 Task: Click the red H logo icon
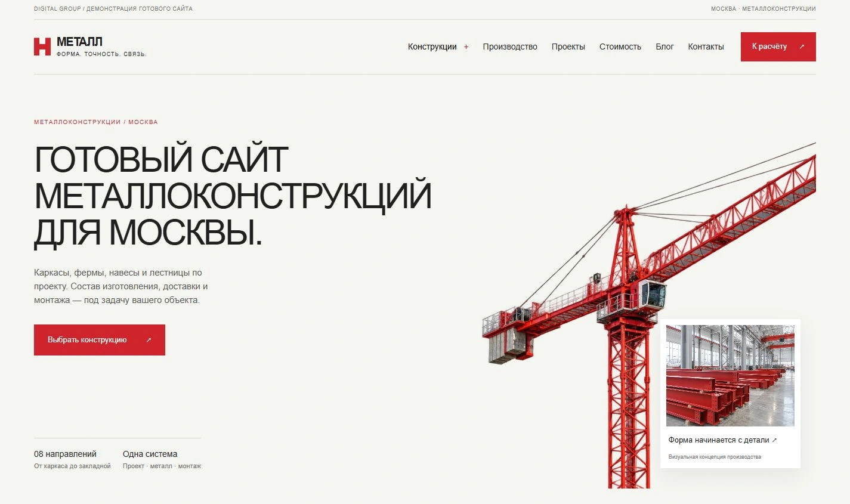click(42, 47)
